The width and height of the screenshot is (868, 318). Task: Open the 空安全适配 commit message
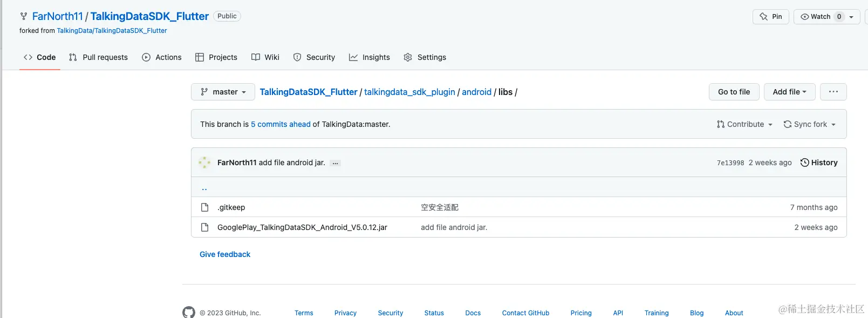click(440, 207)
